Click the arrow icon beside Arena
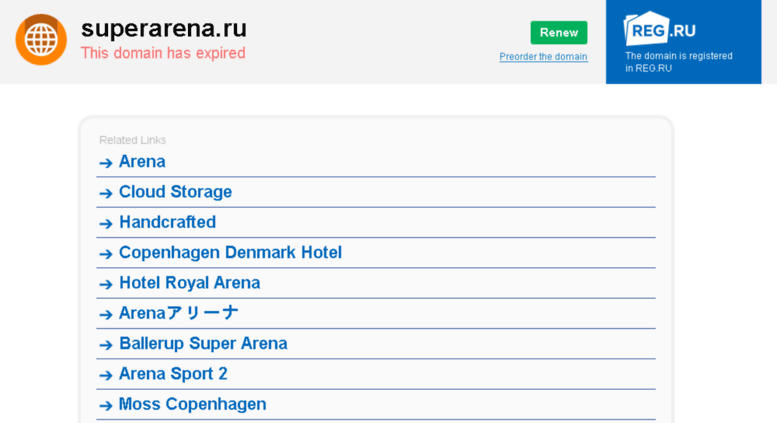777x423 pixels. (106, 162)
